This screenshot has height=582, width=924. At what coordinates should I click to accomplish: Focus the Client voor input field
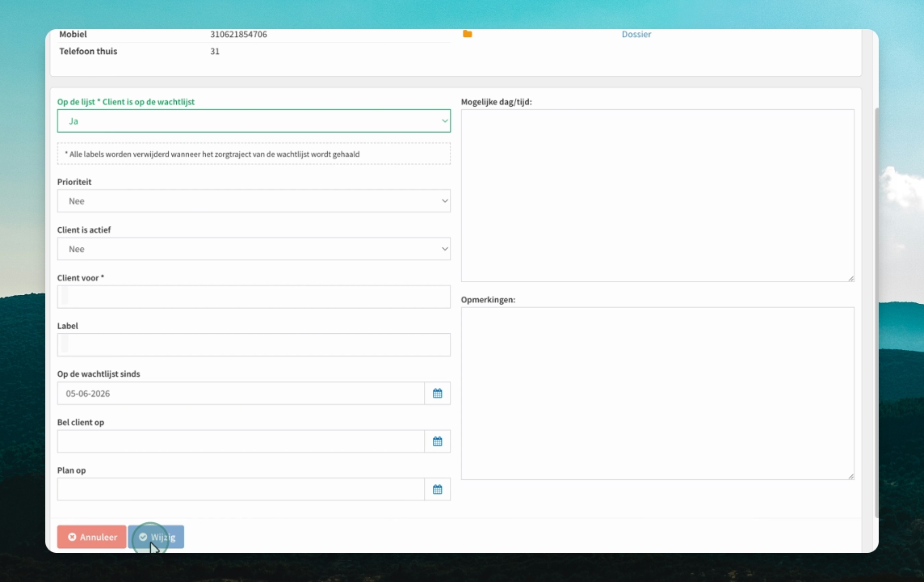tap(254, 297)
